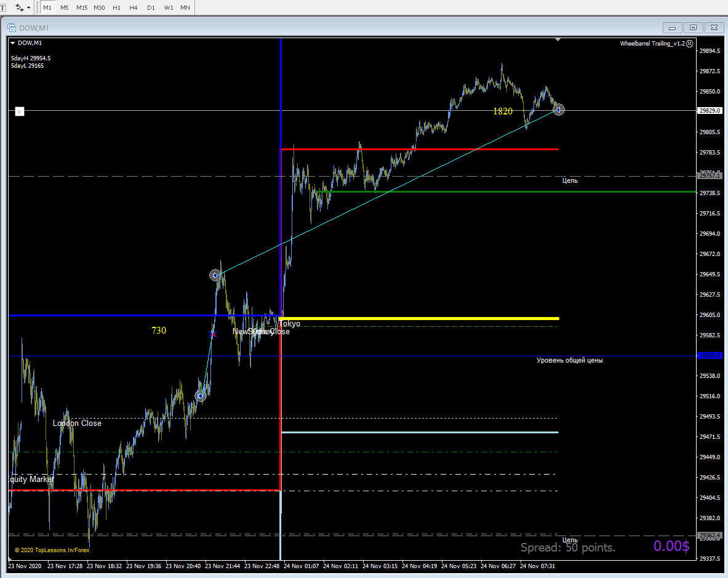The width and height of the screenshot is (728, 578).
Task: Click the 24 Nov 01:07 time label
Action: [x=302, y=566]
